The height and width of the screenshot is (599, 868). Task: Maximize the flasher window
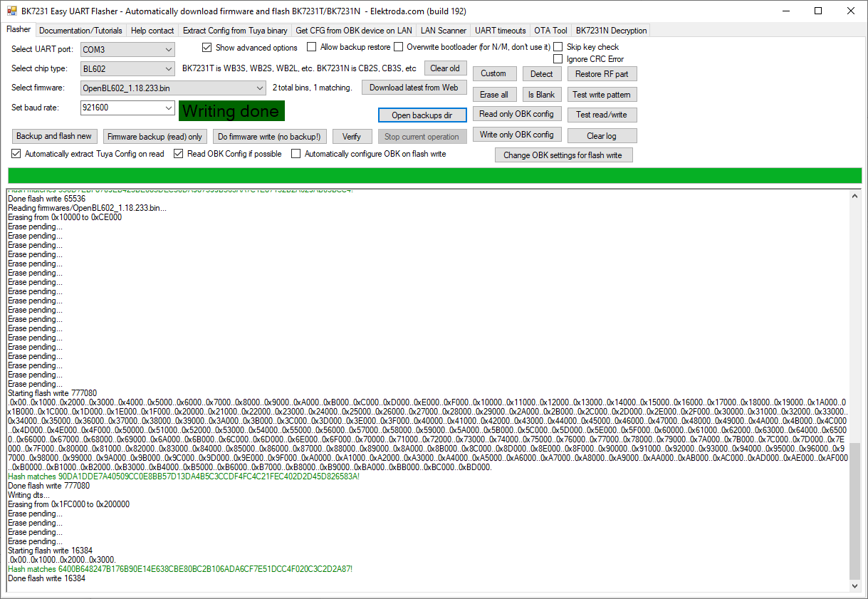[818, 11]
